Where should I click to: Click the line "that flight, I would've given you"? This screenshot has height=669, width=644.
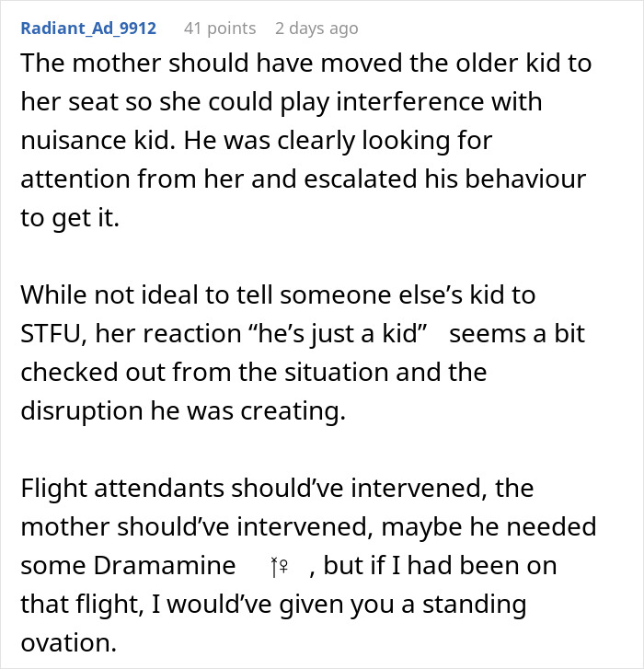273,604
